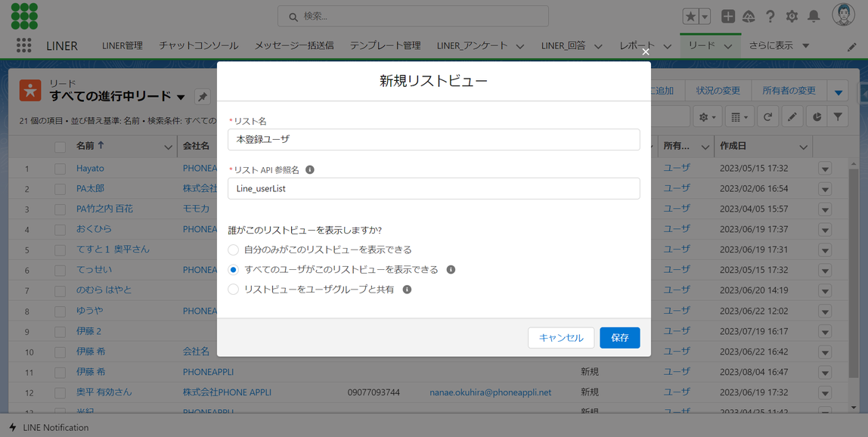This screenshot has width=868, height=437.
Task: Expand the LINER_アンケート tab menu
Action: [519, 47]
